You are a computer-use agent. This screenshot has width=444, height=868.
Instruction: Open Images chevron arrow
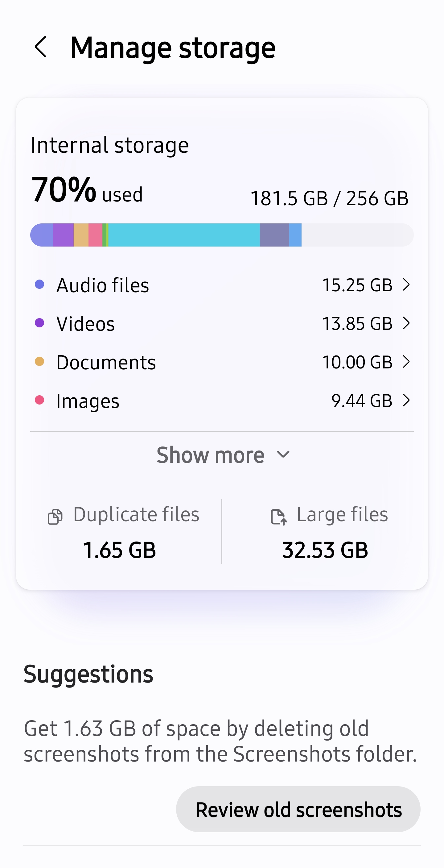coord(406,400)
